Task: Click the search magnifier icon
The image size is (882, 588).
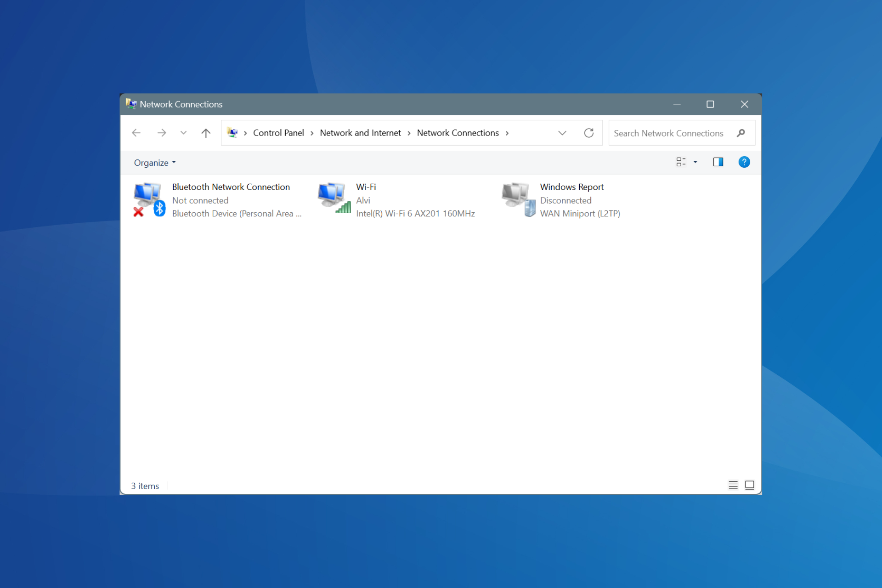Action: click(741, 133)
